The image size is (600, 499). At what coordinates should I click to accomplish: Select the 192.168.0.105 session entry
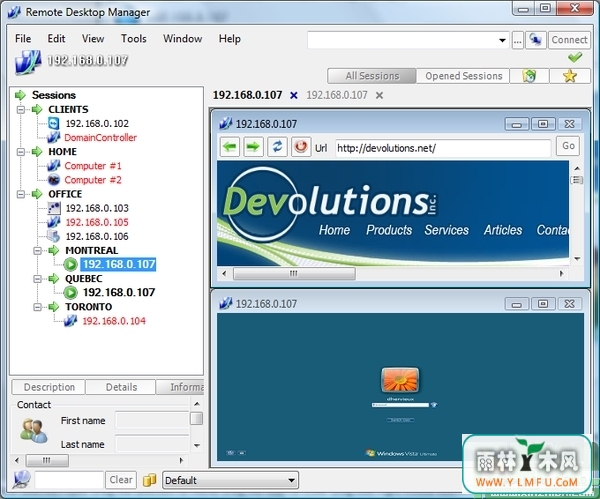click(x=97, y=222)
